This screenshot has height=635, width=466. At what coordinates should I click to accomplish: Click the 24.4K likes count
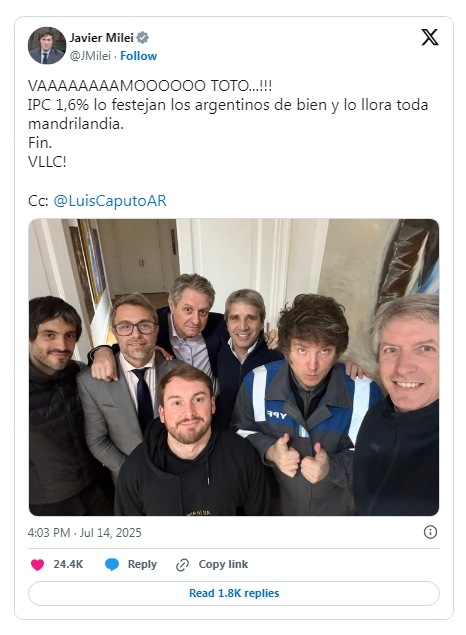pos(68,564)
